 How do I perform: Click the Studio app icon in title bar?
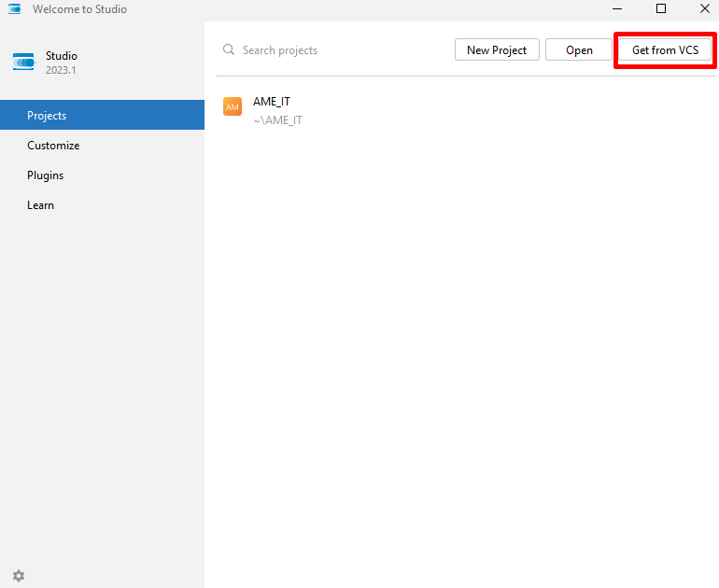pyautogui.click(x=15, y=9)
